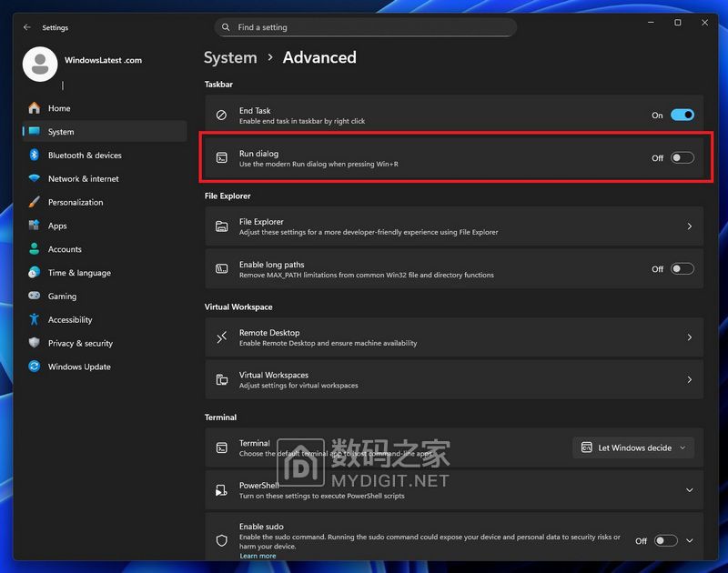Click the Taskbar section heading

pyautogui.click(x=218, y=84)
